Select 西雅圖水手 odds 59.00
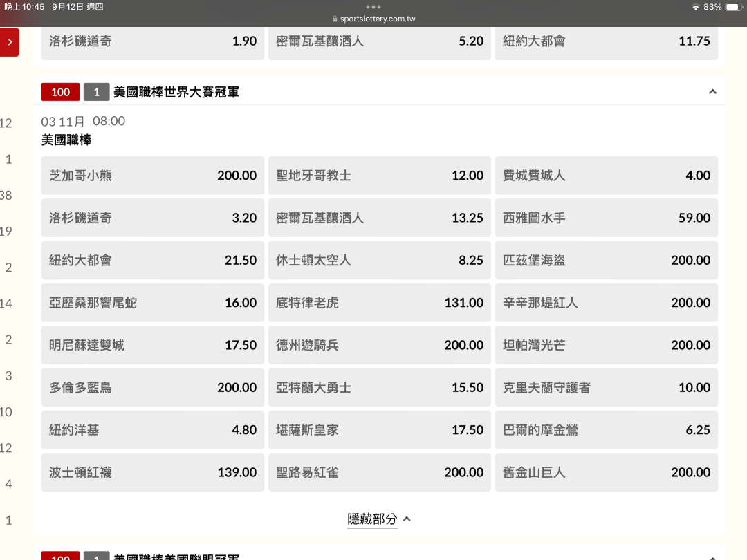This screenshot has width=747, height=560. pos(606,218)
